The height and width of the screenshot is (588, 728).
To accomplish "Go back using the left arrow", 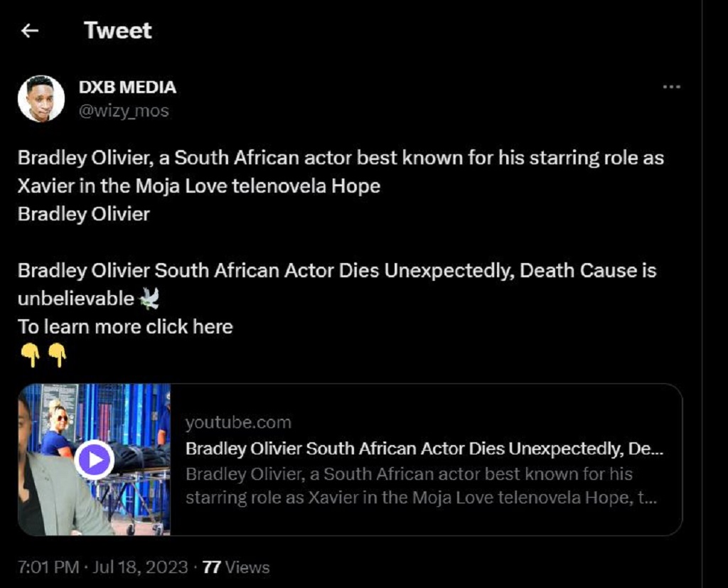I will 29,31.
